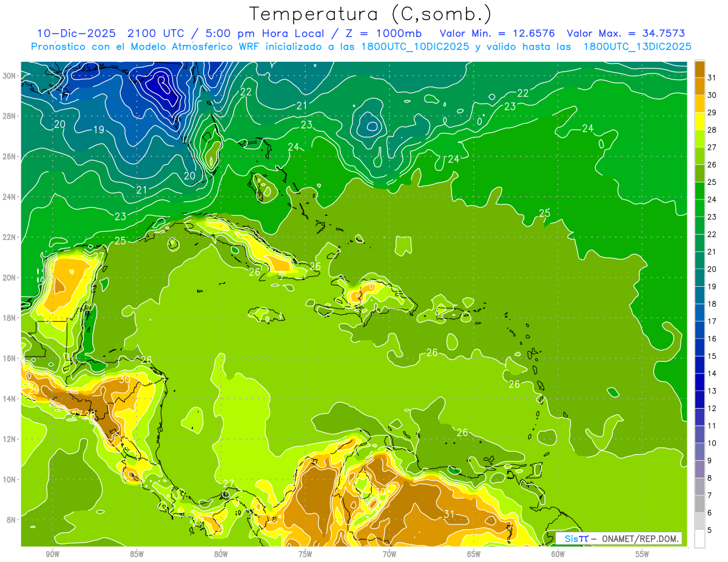This screenshot has height=562, width=728.
Task: Click the contour label 27 near Panama
Action: pyautogui.click(x=228, y=484)
